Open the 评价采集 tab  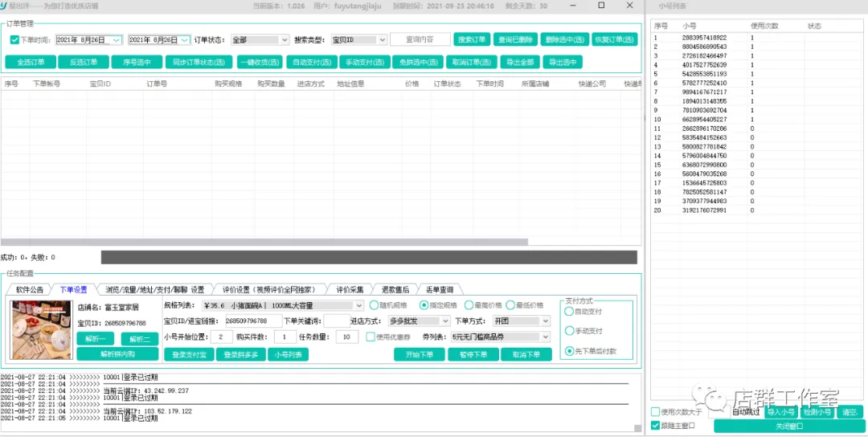coord(350,289)
